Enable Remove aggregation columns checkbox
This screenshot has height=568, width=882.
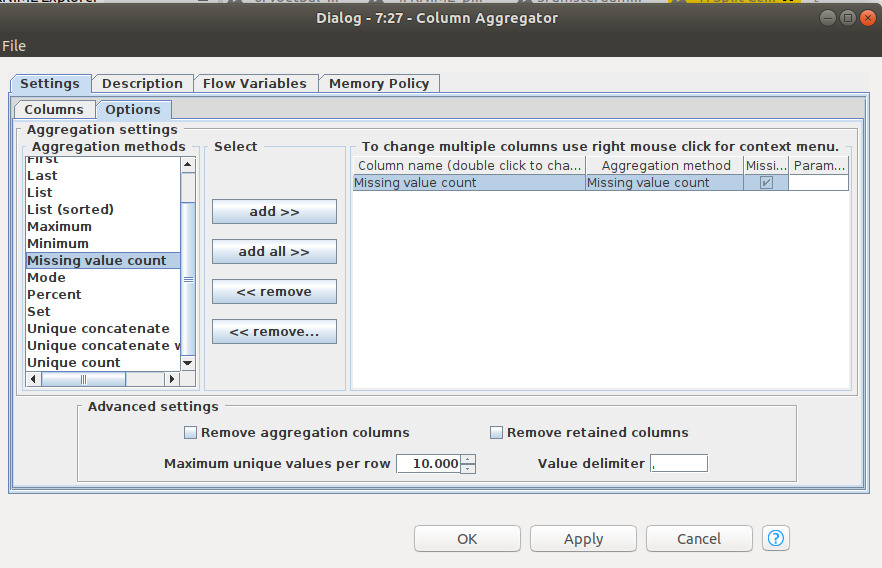tap(190, 433)
